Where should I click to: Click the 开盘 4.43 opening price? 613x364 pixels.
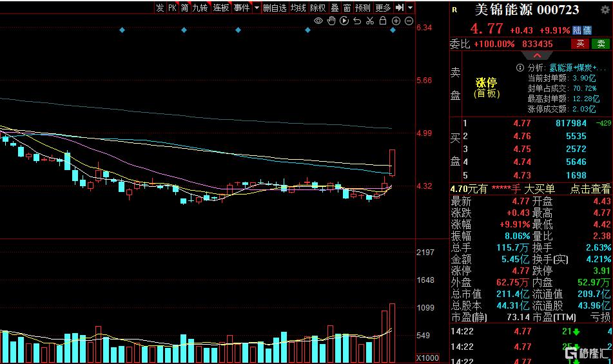click(x=601, y=201)
